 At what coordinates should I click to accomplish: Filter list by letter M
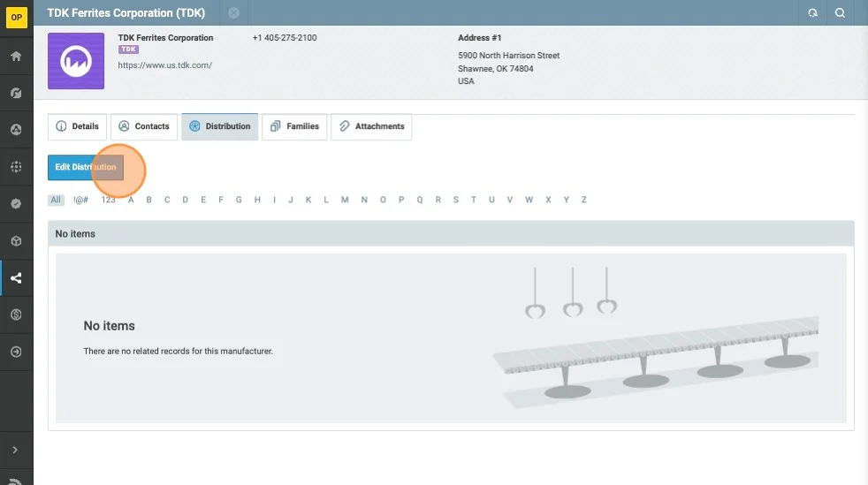pyautogui.click(x=345, y=200)
